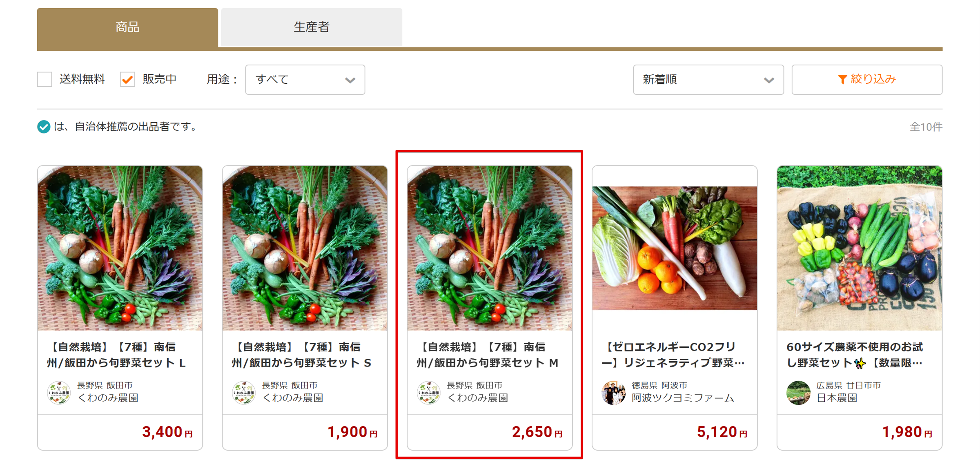Viewport: 980px width, 465px height.
Task: Open the 旬野菜セット L product title
Action: pyautogui.click(x=116, y=355)
